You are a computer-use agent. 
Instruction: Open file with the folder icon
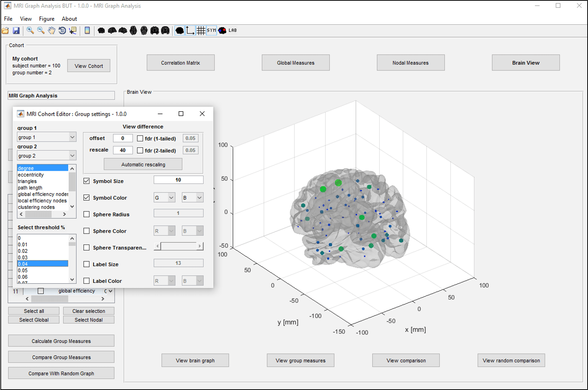(x=6, y=31)
